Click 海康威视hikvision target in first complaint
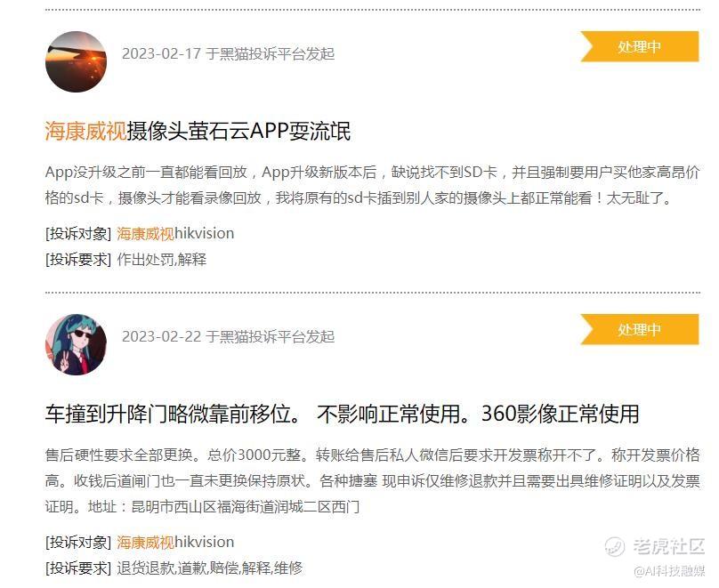The height and width of the screenshot is (588, 719). 175,233
